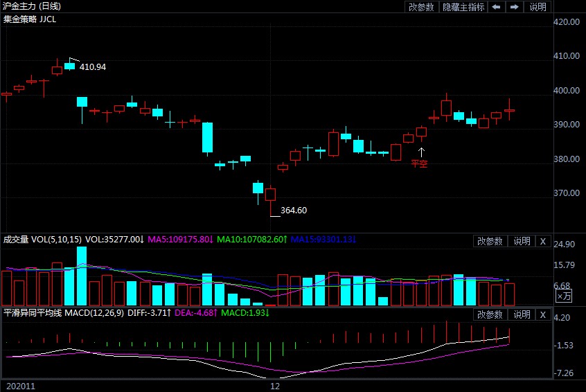Viewport: 586px width, 392px height.
Task: Open 改参数 in the volume panel
Action: point(490,242)
